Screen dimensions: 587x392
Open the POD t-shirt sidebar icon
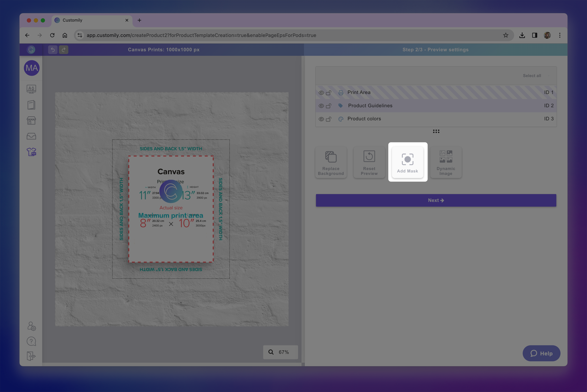[32, 152]
